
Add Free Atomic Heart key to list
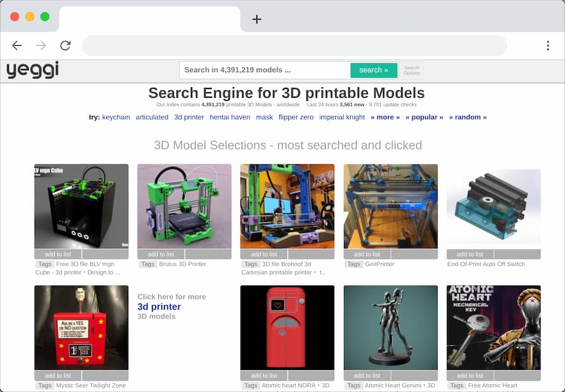tap(470, 376)
